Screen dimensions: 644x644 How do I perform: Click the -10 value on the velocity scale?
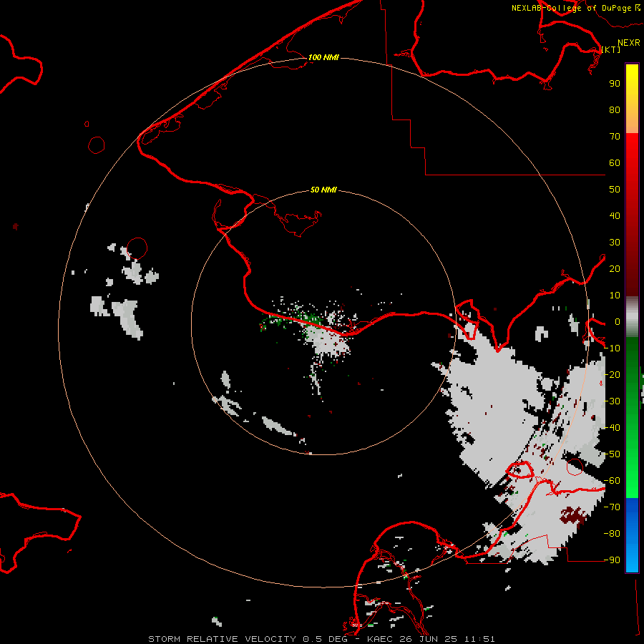pos(612,348)
